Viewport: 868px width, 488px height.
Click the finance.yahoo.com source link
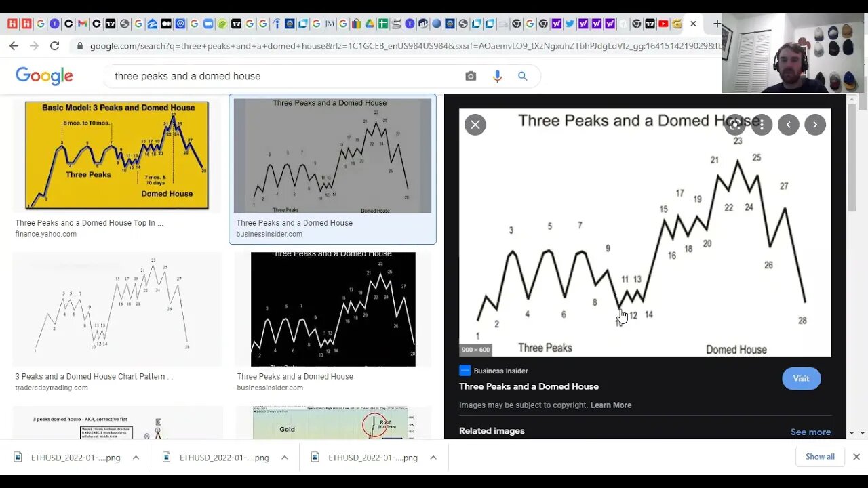[x=46, y=234]
